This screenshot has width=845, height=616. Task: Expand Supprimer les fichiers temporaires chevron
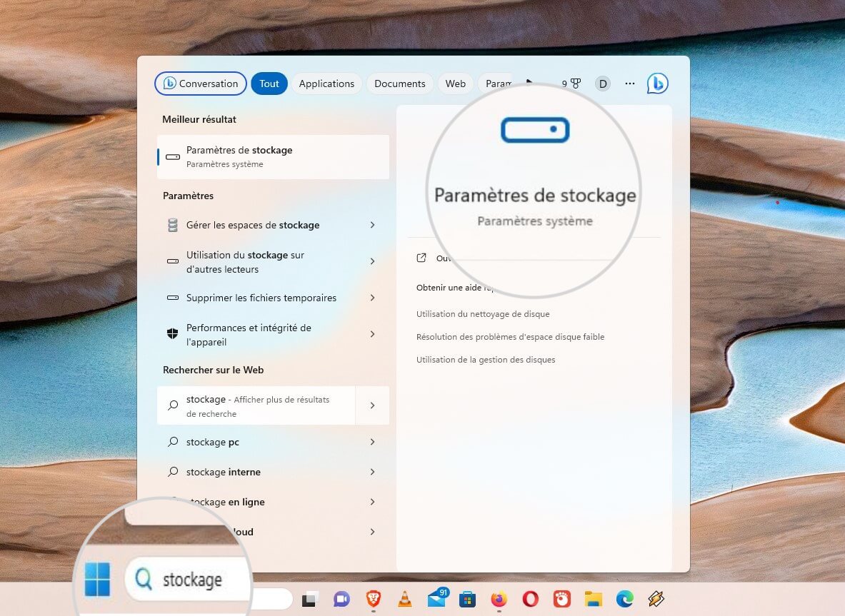coord(372,298)
